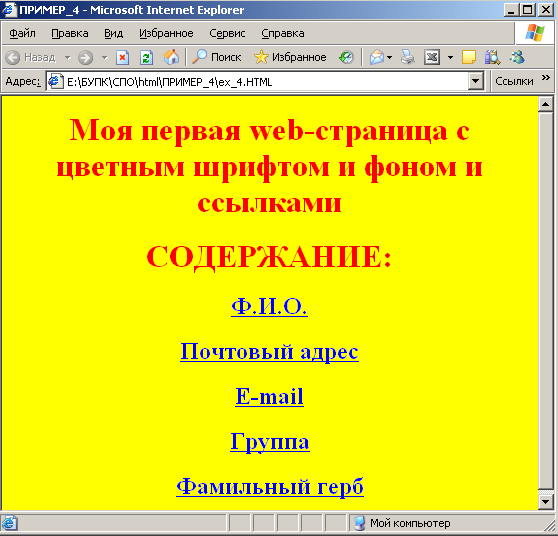Screen dimensions: 558x536
Task: Expand the Links (Ссылки) chevron
Action: pos(546,78)
